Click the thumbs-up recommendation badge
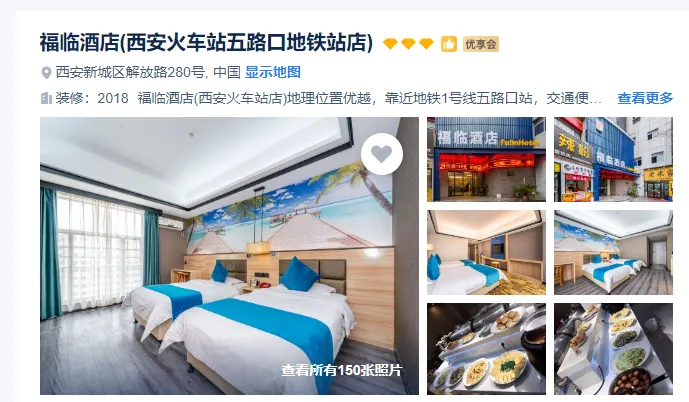Screen dimensions: 689x402 (x=449, y=44)
